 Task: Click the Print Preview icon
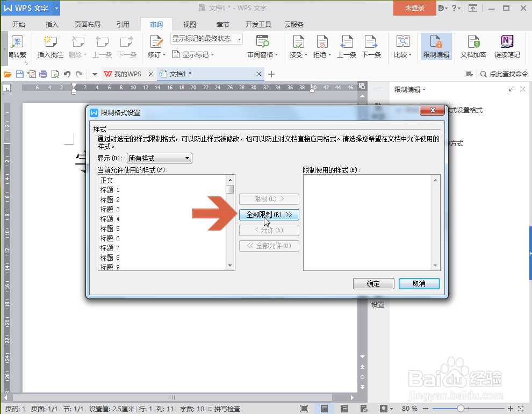[55, 74]
